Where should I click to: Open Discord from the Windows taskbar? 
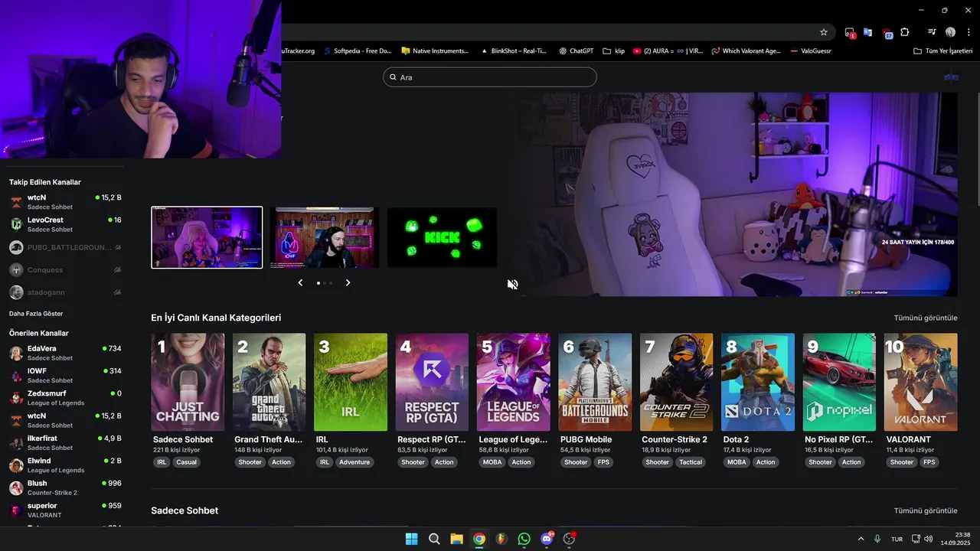coord(547,539)
